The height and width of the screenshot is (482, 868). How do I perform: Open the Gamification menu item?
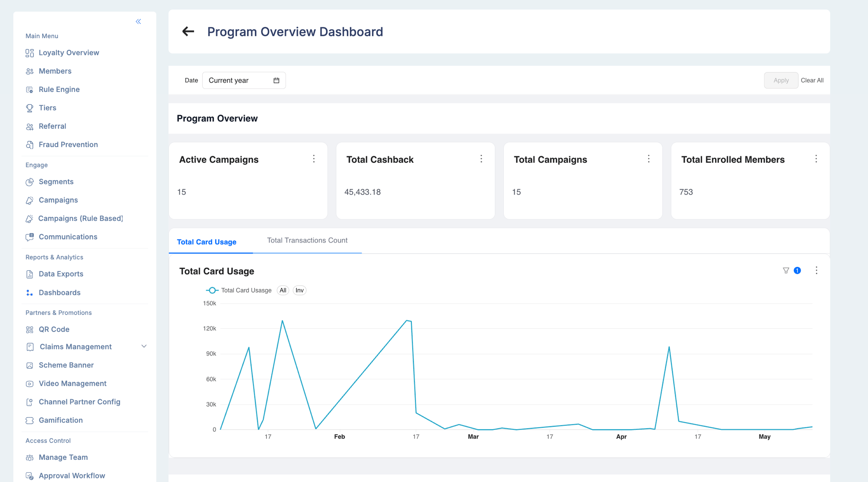[61, 420]
